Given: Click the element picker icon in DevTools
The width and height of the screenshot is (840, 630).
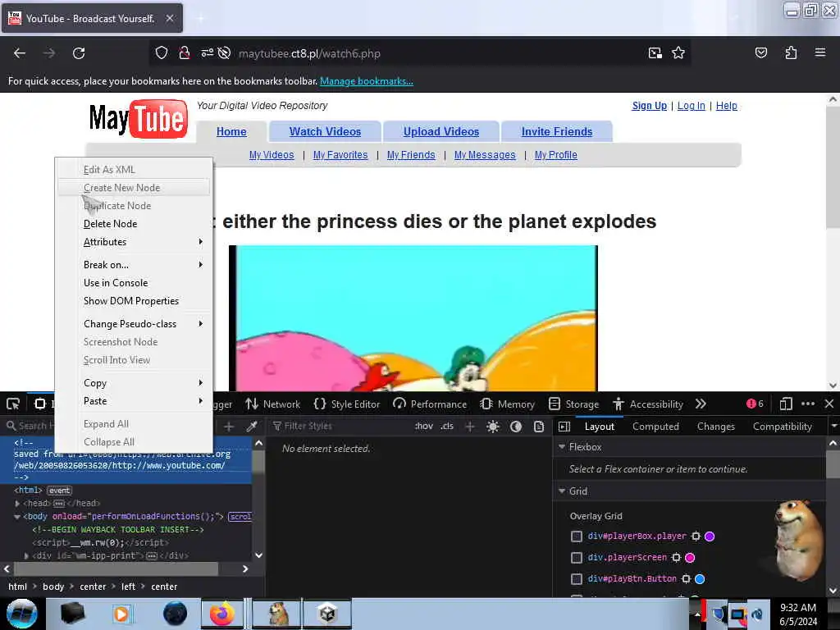Looking at the screenshot, I should [x=13, y=404].
